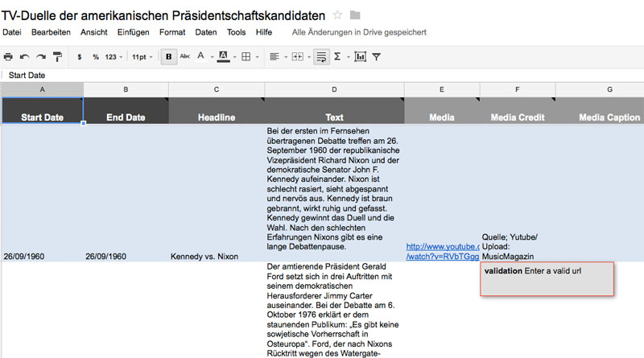Select column F header

click(x=517, y=89)
